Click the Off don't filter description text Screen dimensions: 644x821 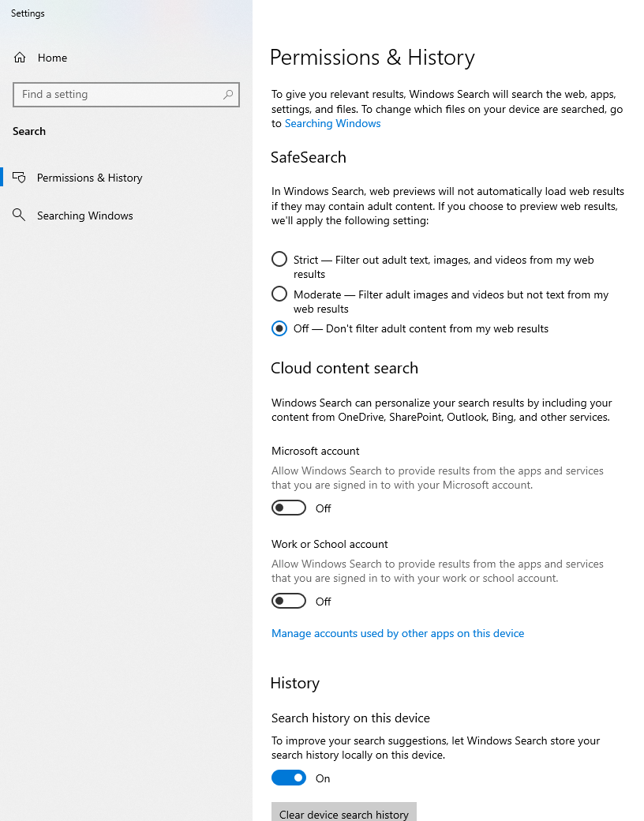tap(421, 329)
